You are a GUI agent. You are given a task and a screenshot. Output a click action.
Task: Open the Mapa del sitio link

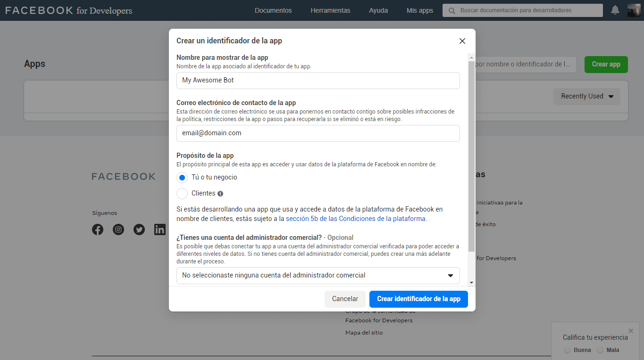364,333
